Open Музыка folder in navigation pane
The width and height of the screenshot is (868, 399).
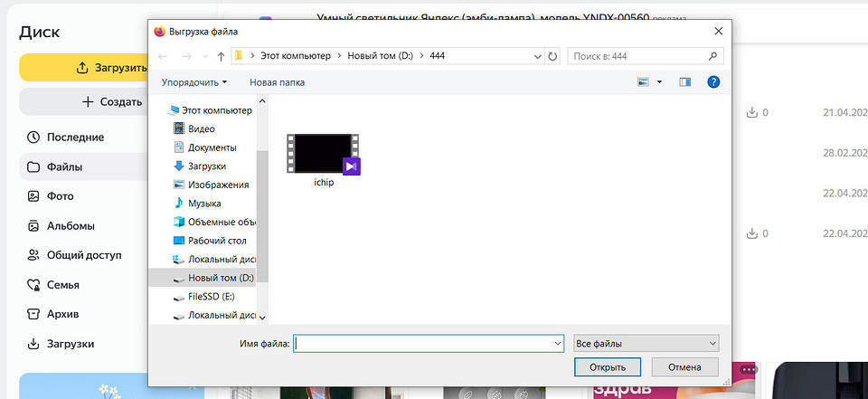[x=204, y=204]
